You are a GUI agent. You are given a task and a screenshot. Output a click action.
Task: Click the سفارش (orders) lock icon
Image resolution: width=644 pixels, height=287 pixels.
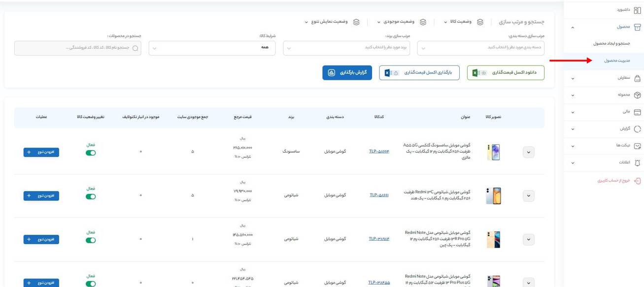click(x=637, y=78)
